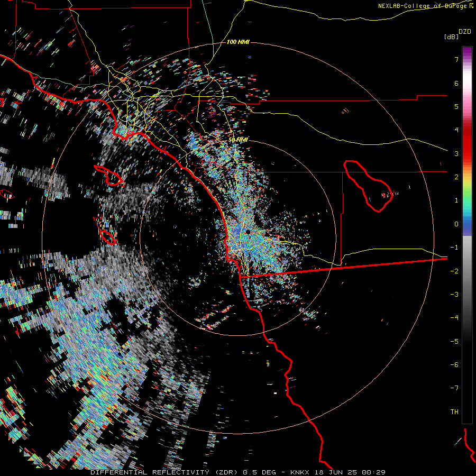Click the -5 value on the color scale

[x=454, y=342]
